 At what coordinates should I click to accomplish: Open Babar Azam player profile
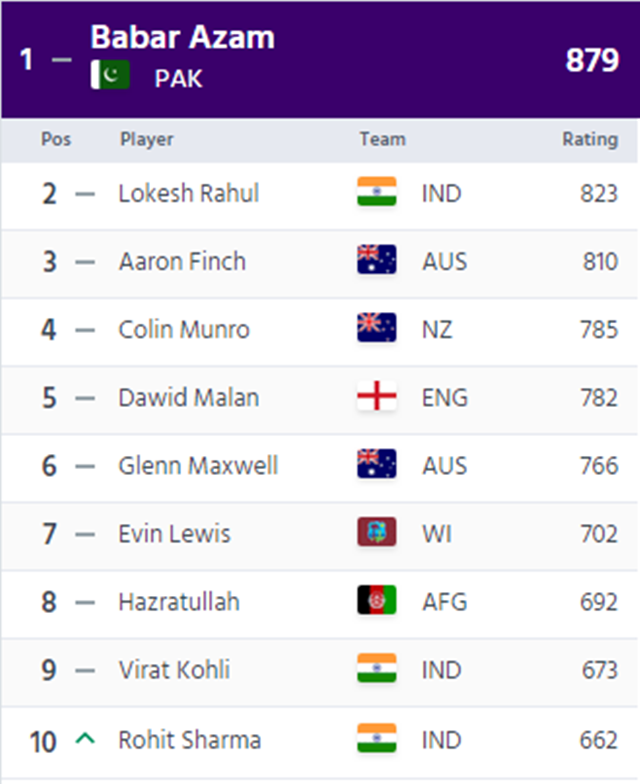(182, 37)
